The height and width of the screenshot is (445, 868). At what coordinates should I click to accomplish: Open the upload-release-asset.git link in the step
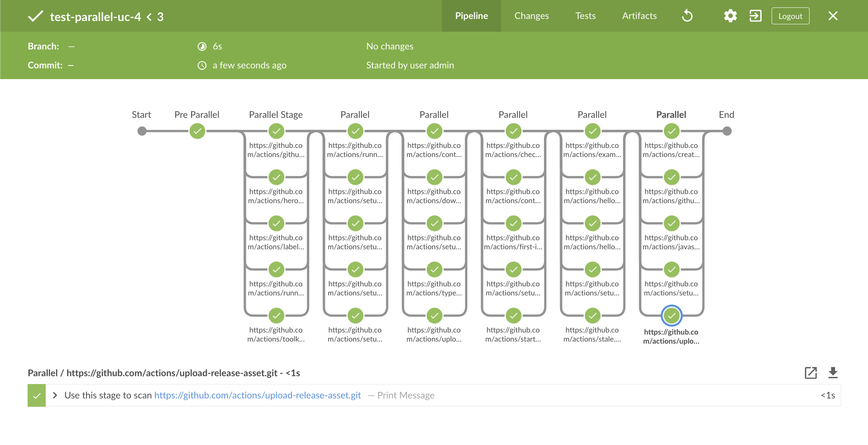[257, 395]
